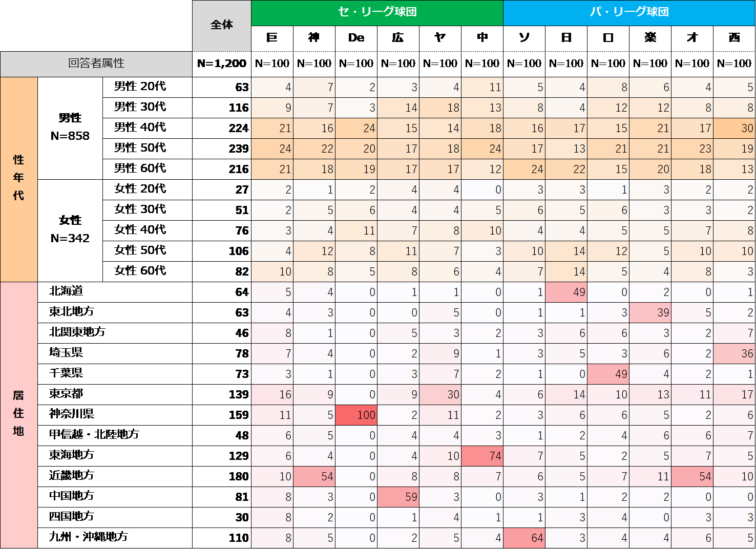Select the blue パ・リーグ球団 header
Image resolution: width=756 pixels, height=549 pixels.
coord(629,12)
